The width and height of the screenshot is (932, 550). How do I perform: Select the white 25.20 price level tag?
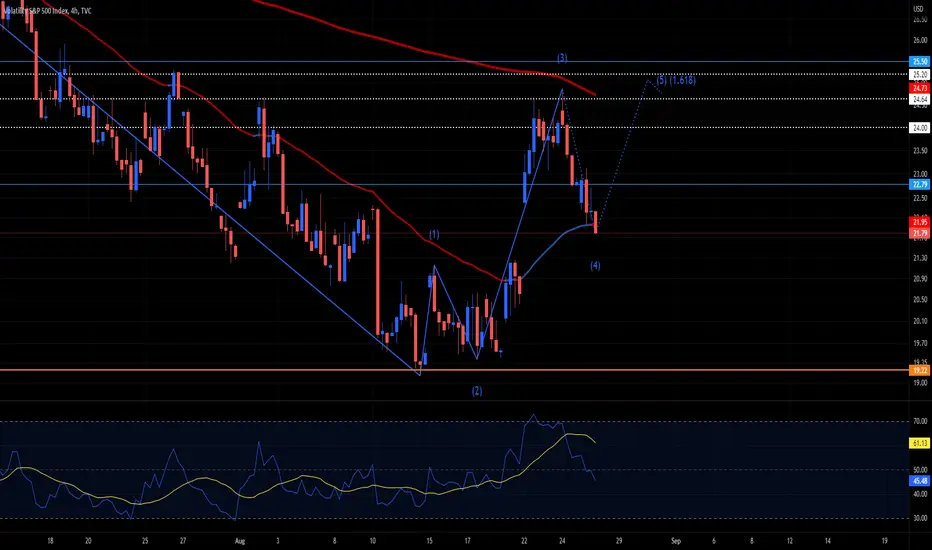(920, 74)
